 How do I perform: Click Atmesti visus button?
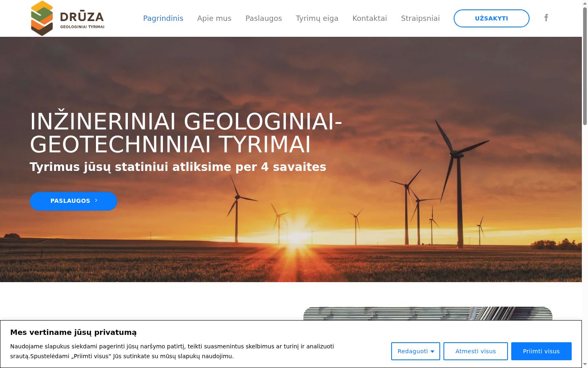[475, 351]
